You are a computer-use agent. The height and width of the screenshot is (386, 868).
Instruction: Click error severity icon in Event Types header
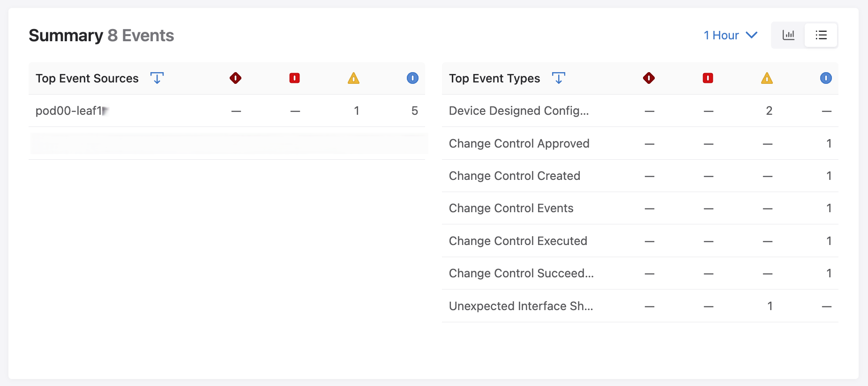pos(708,78)
